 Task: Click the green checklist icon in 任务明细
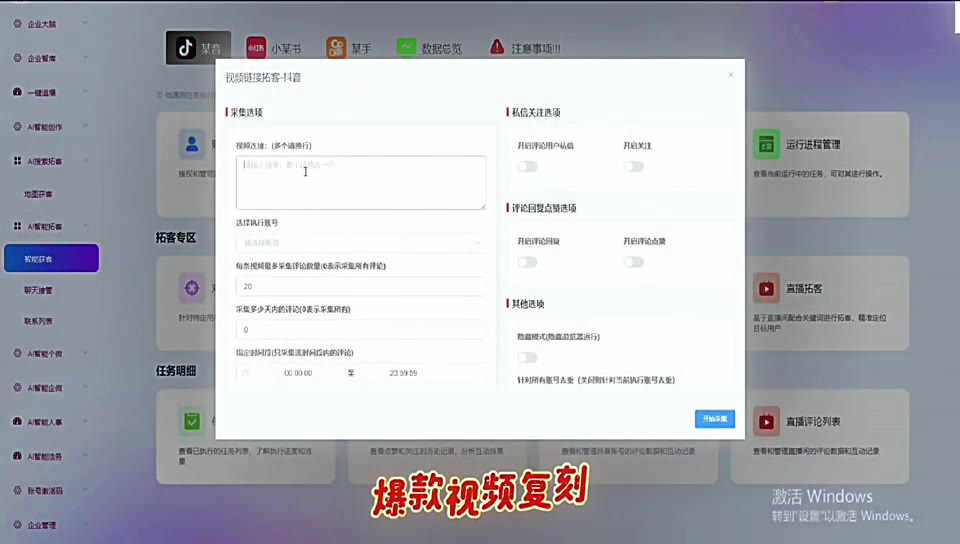click(192, 422)
